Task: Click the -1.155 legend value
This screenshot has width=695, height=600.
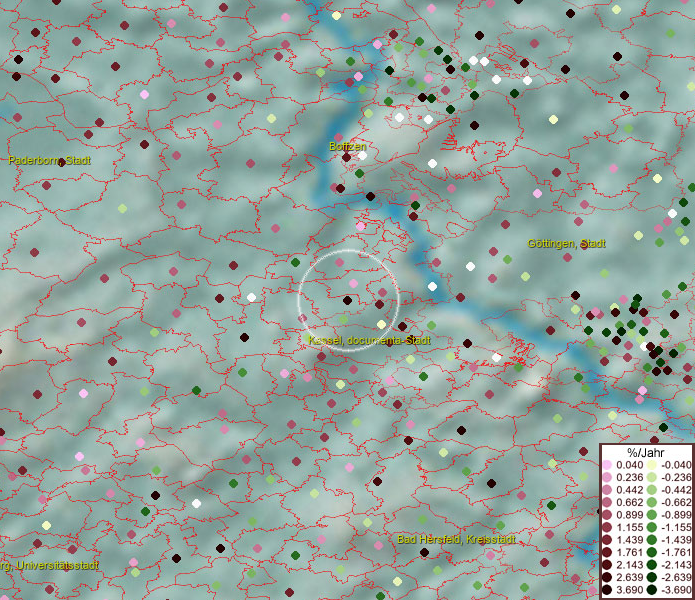Action: click(x=676, y=527)
